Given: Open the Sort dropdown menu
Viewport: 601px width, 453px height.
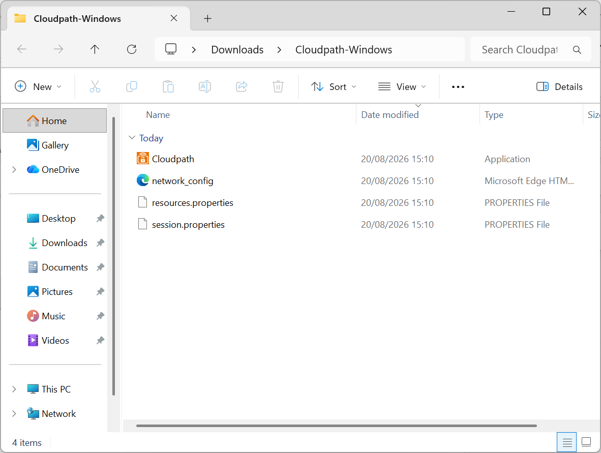Looking at the screenshot, I should point(333,87).
